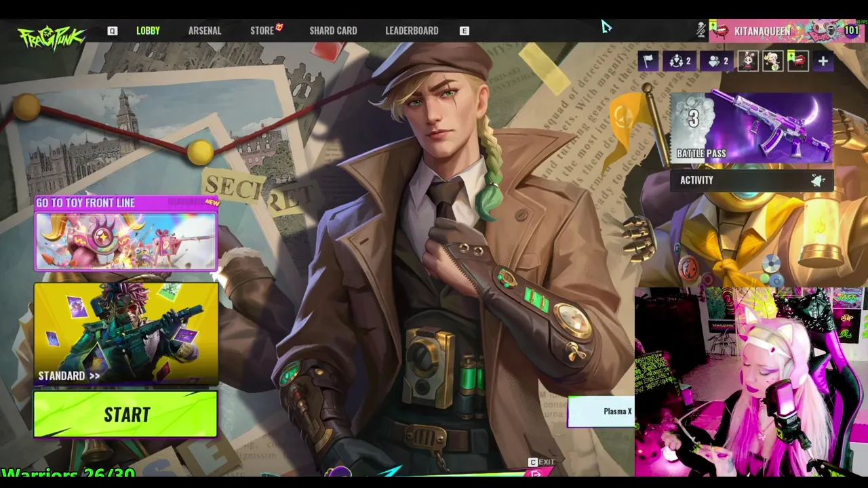Click the pink exit arrow icon
This screenshot has height=488, width=868.
(536, 474)
